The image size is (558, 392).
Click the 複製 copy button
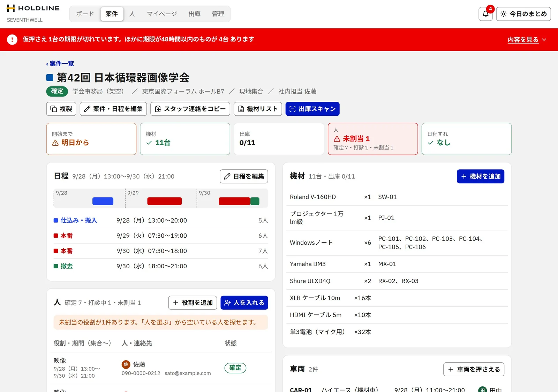coord(61,109)
